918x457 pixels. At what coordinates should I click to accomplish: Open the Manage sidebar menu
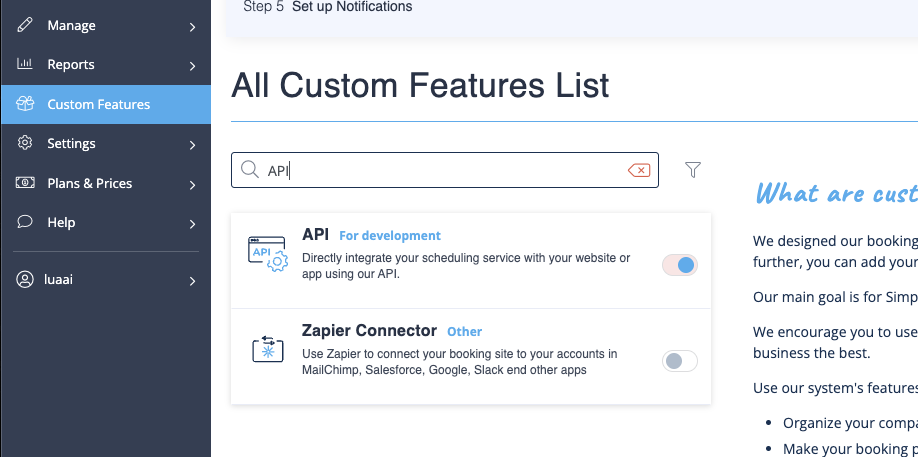106,26
